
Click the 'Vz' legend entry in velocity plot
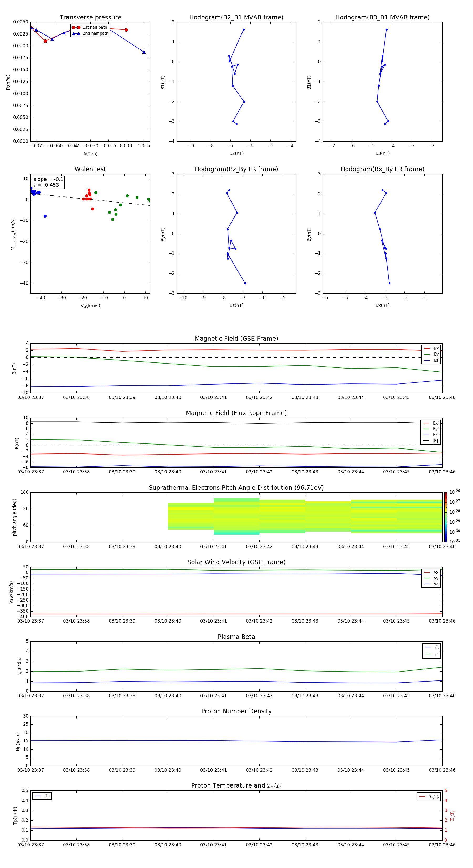point(431,584)
